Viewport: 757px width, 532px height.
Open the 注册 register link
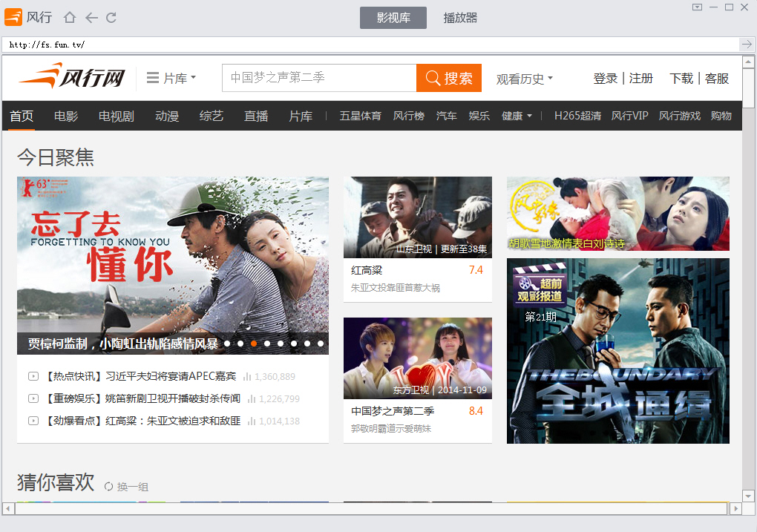click(x=641, y=78)
